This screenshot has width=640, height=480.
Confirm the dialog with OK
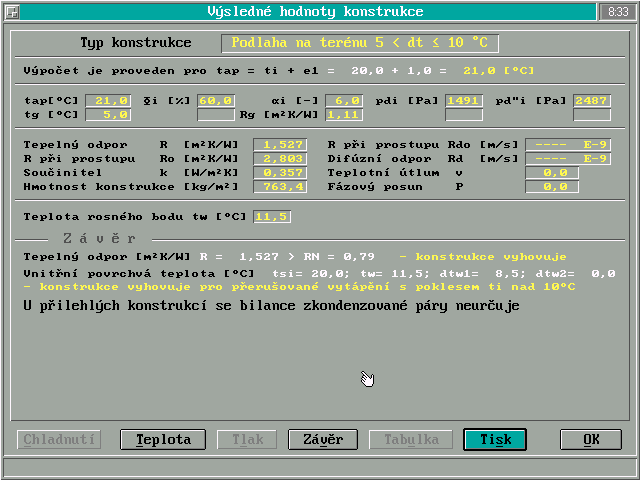click(x=591, y=439)
